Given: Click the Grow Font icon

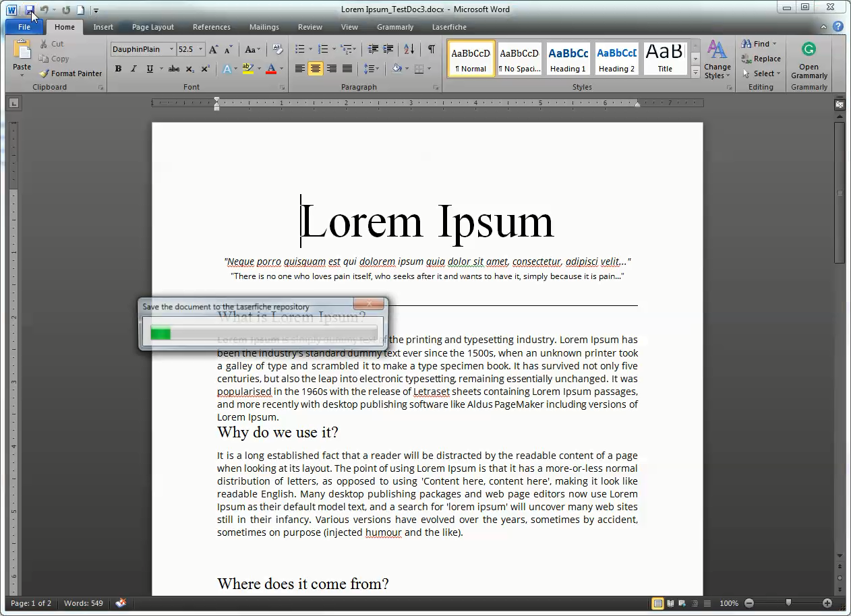Looking at the screenshot, I should tap(213, 49).
